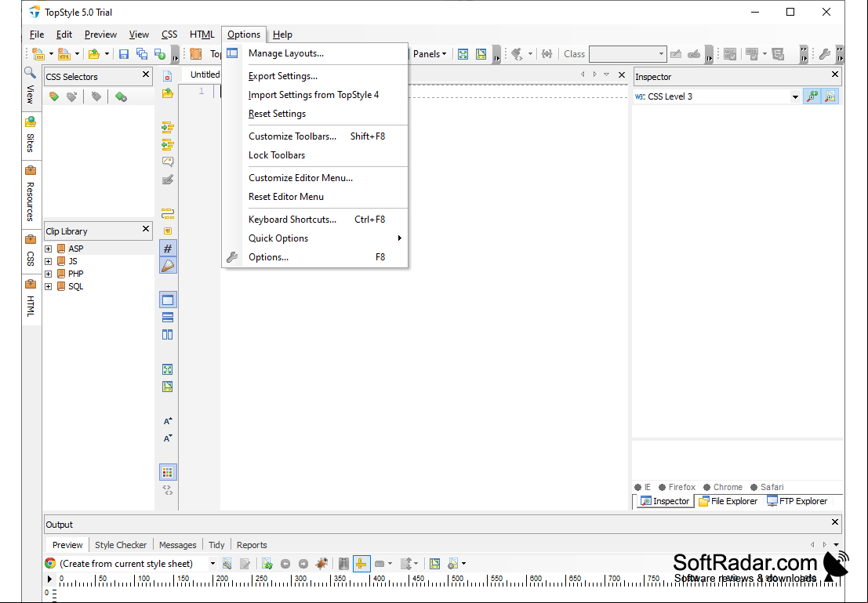Click the comment bubble icon in editor sidebar
Screen dimensions: 868x603
(168, 162)
